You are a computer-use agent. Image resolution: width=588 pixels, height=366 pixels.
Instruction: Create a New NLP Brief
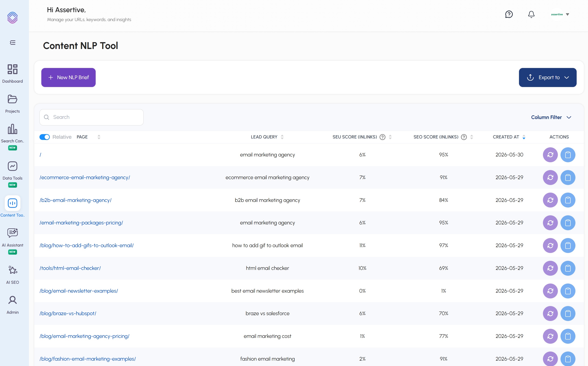pyautogui.click(x=68, y=77)
